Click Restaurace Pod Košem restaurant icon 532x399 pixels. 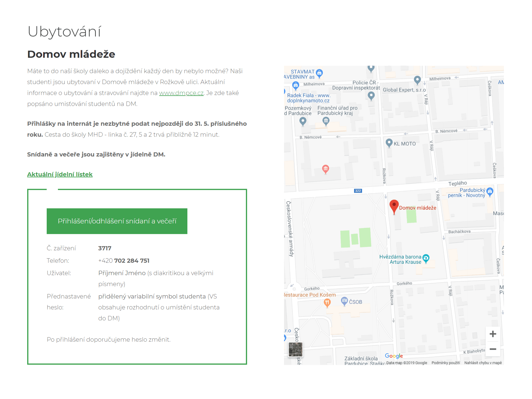(327, 302)
